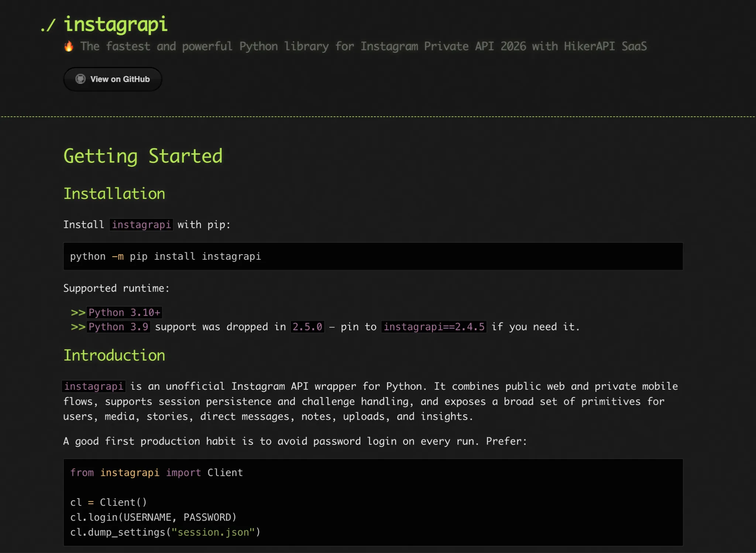756x553 pixels.
Task: Click instagrapi code at Introduction paragraph start
Action: (94, 386)
